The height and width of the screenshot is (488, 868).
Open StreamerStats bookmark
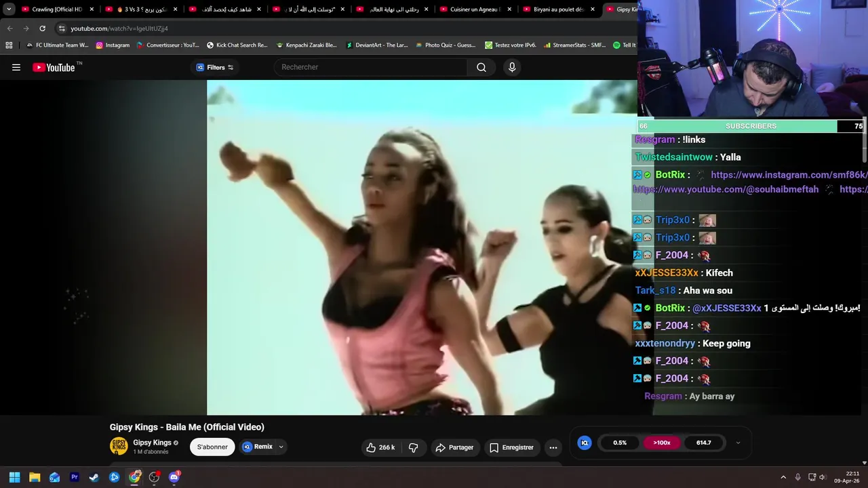point(574,45)
